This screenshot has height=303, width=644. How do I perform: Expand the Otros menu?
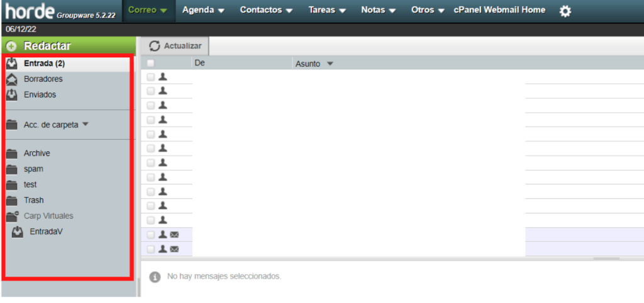point(428,10)
